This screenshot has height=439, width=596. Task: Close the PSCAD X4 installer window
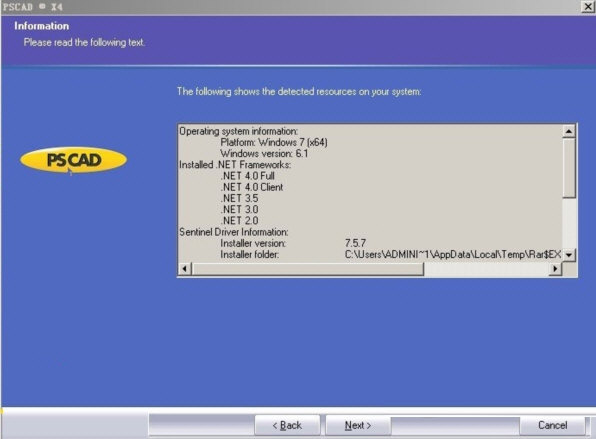(x=588, y=6)
